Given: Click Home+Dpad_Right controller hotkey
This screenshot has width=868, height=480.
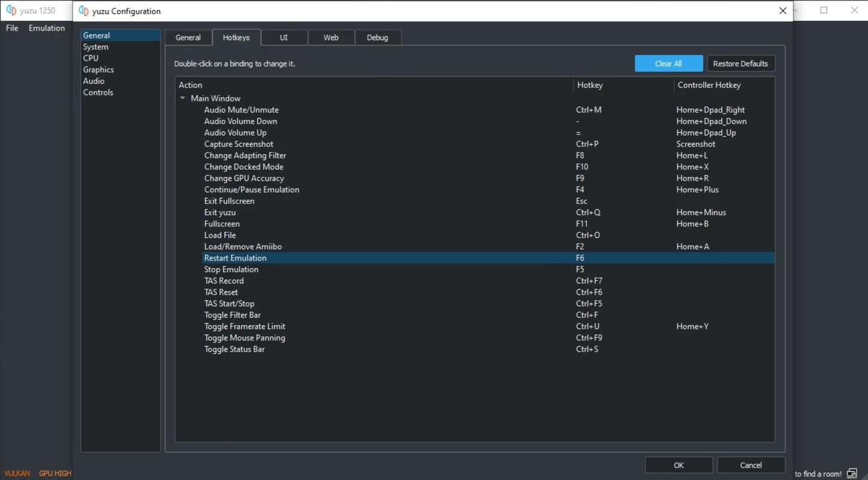Looking at the screenshot, I should 711,110.
